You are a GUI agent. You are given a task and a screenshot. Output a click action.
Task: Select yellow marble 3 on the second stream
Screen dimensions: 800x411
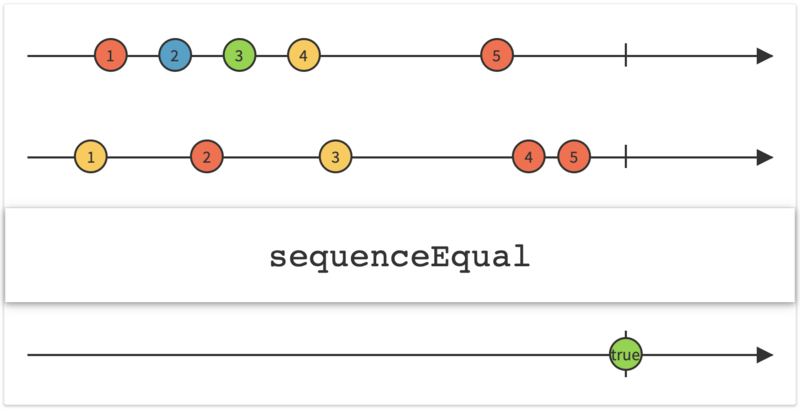point(335,157)
